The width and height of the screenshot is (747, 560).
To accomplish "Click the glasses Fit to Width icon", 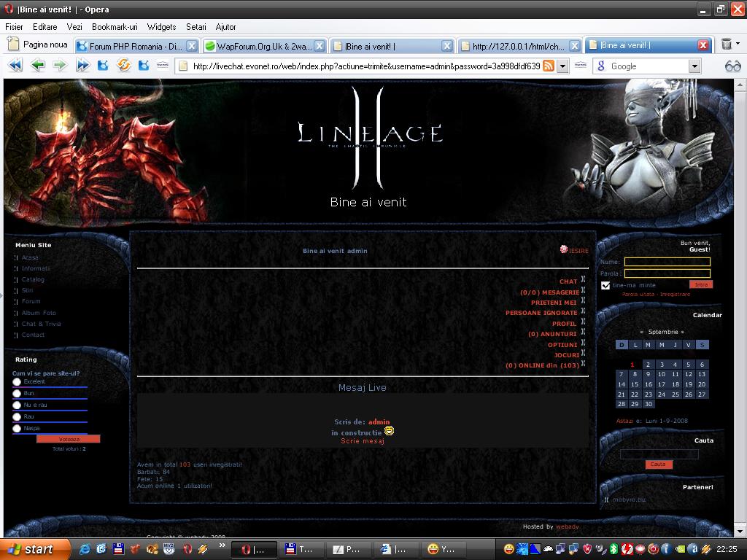I will tap(732, 66).
